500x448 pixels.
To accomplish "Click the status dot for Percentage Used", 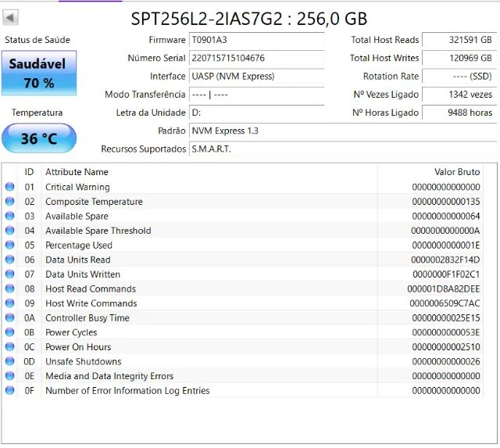I will click(10, 245).
